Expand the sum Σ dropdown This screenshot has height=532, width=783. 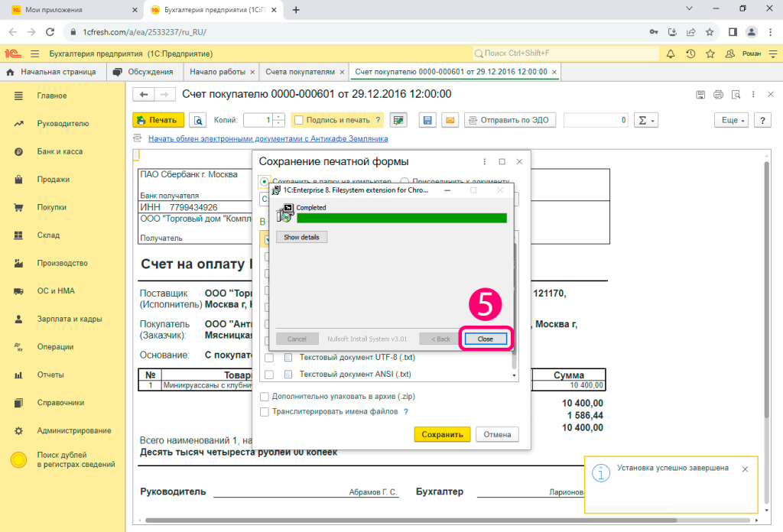pyautogui.click(x=646, y=120)
